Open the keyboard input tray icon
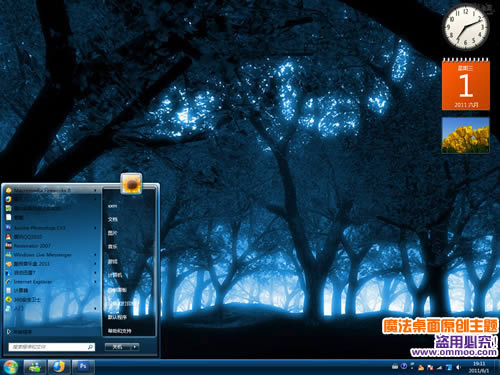 [x=395, y=367]
